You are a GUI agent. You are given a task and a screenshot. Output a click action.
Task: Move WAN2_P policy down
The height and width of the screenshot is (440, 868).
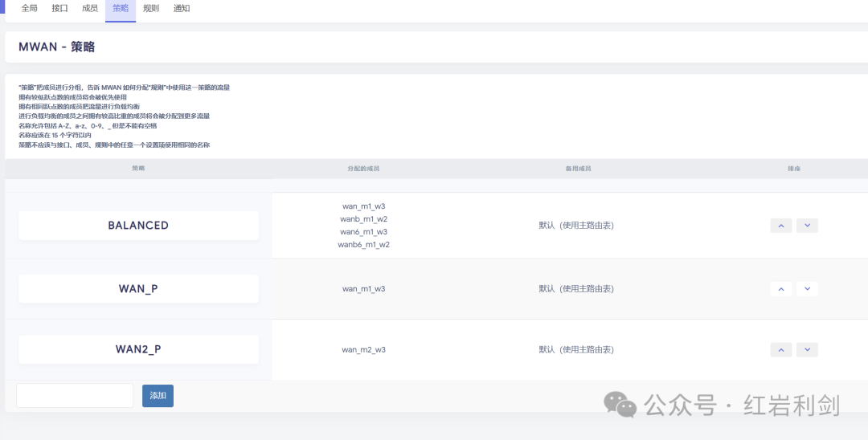point(807,350)
